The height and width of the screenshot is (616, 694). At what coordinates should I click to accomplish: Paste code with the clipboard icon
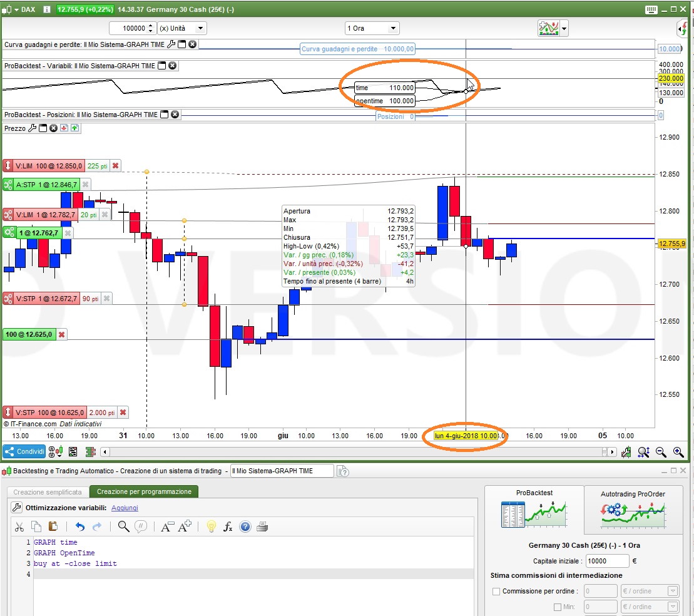[53, 526]
